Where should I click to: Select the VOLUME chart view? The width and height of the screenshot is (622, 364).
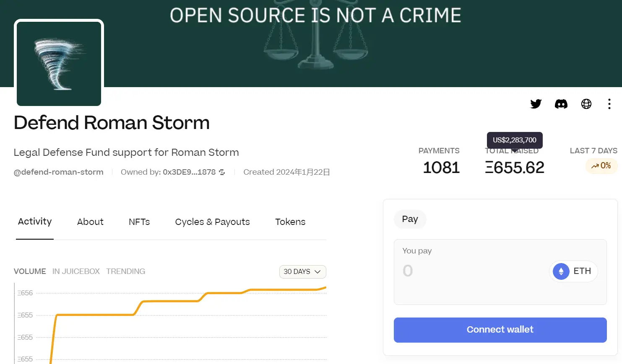30,271
